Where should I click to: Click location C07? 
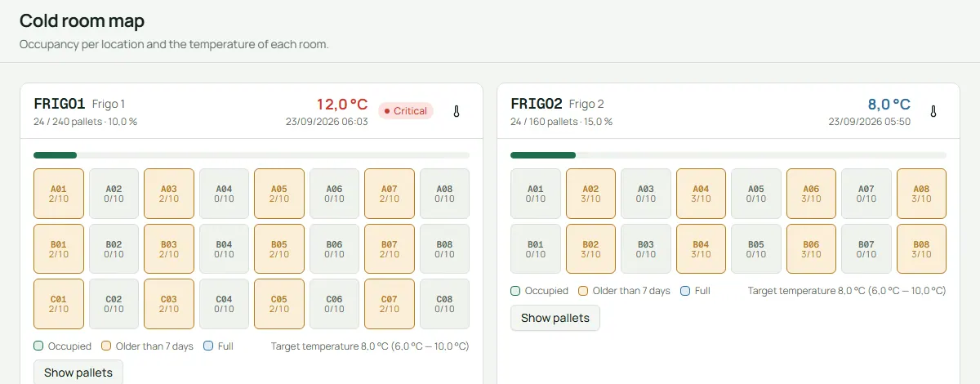(390, 304)
